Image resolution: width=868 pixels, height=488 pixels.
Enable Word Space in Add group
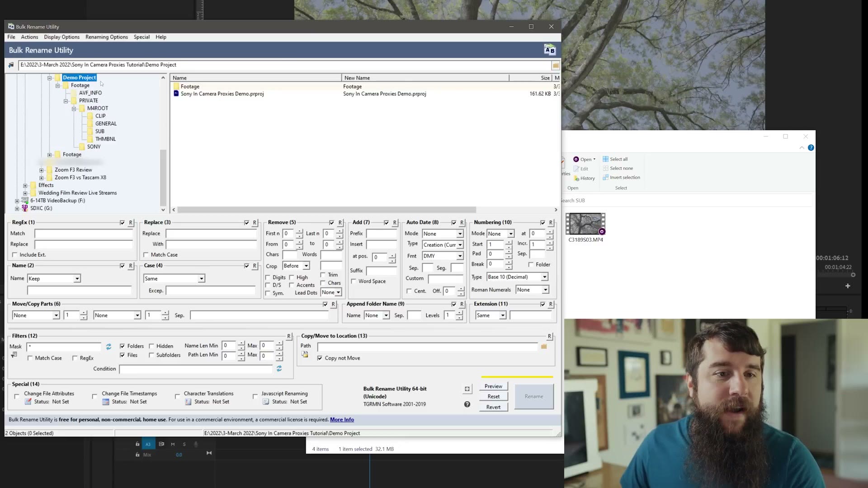click(354, 281)
